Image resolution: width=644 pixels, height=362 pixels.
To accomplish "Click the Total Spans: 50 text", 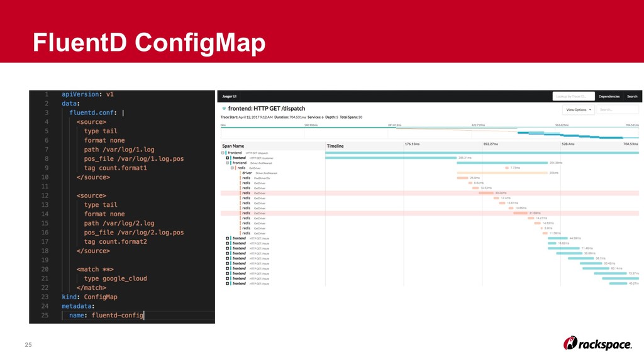I will [x=351, y=118].
